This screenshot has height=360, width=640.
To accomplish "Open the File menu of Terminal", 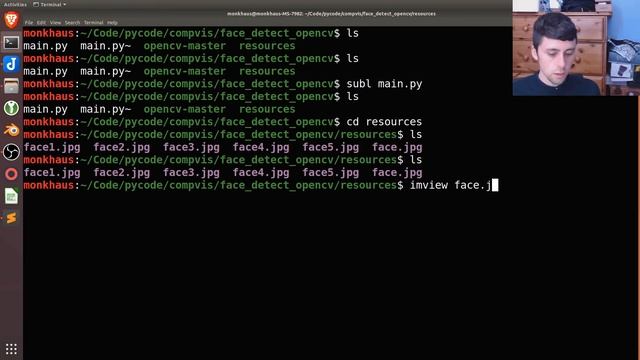I will click(x=29, y=22).
